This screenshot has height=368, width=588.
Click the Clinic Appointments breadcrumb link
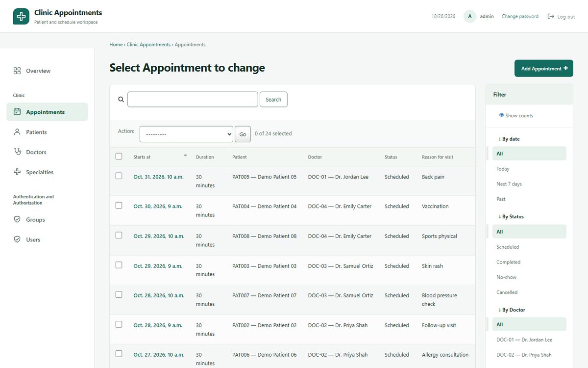point(148,44)
